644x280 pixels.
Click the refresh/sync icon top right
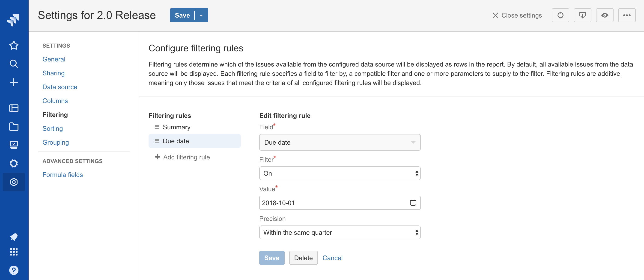pyautogui.click(x=560, y=15)
